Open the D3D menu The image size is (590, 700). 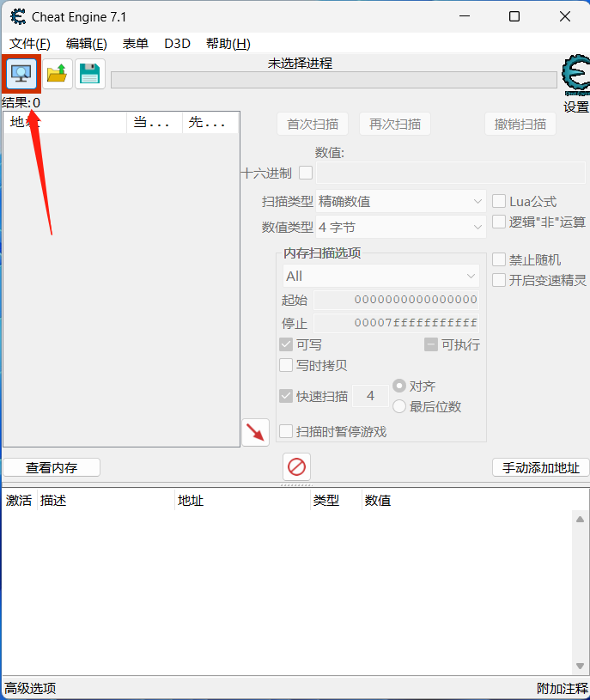tap(177, 44)
